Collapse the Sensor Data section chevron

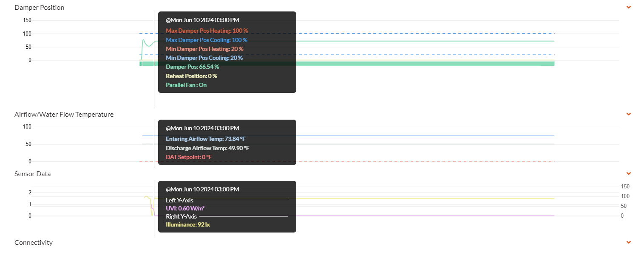(629, 174)
